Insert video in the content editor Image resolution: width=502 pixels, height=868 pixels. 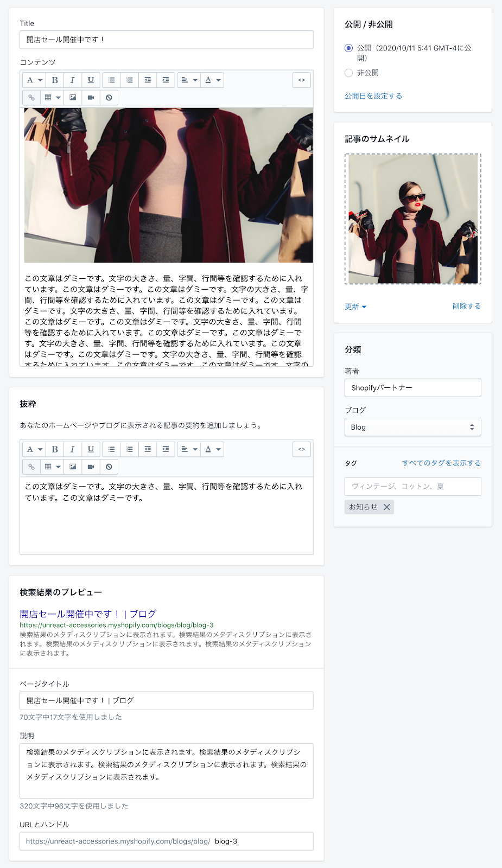coord(91,98)
